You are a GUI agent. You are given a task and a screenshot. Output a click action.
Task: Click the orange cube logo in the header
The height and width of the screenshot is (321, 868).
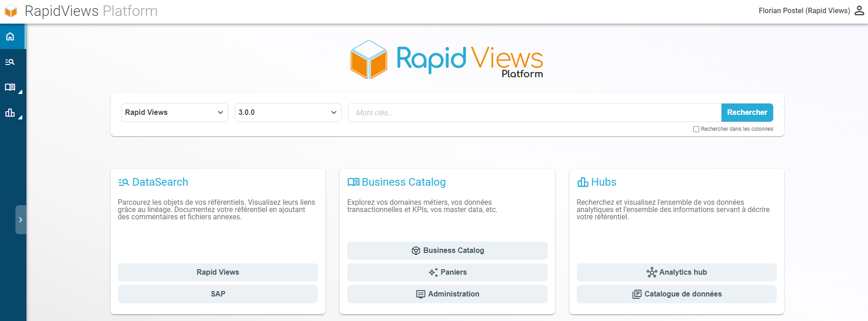(10, 11)
